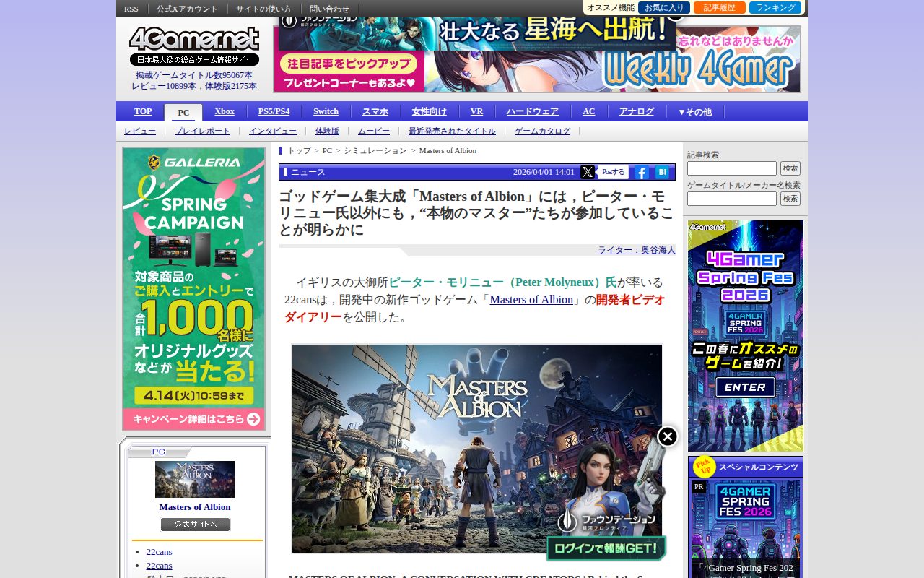Close the floating ad with X button
Image resolution: width=924 pixels, height=578 pixels.
tap(668, 436)
